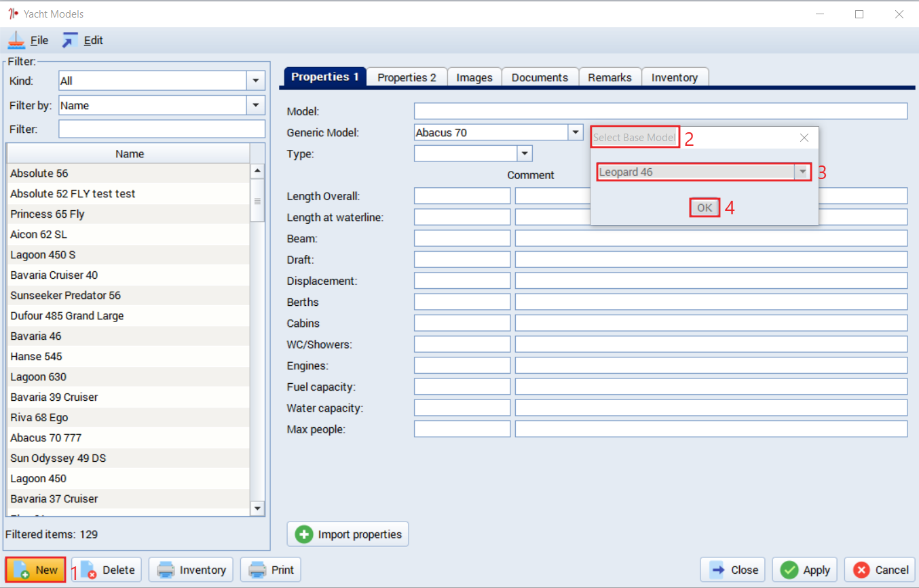Select Princess 65 Fly in the list
The image size is (919, 588).
(128, 214)
